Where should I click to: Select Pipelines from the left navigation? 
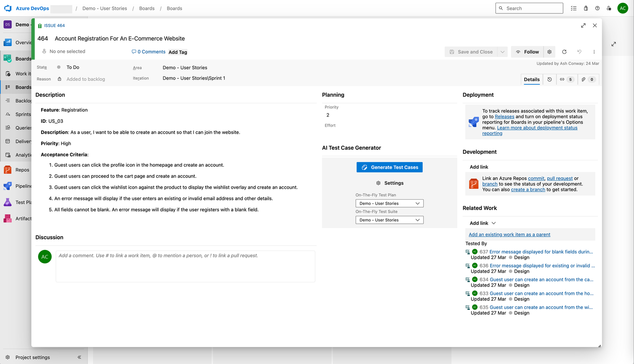click(x=18, y=186)
